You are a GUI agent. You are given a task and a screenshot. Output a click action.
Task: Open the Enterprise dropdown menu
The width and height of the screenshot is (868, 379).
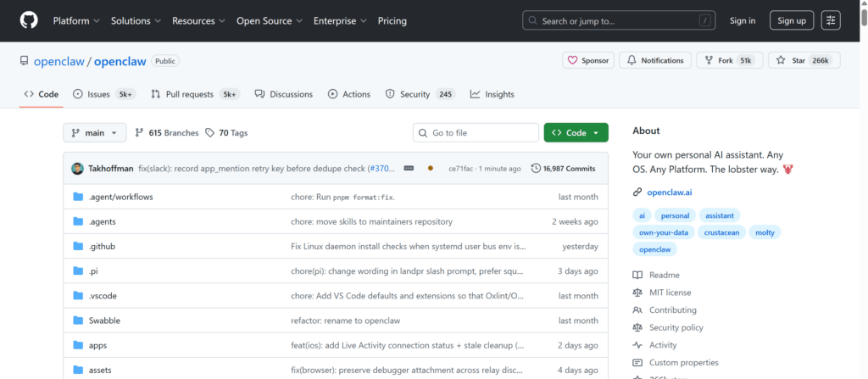coord(340,20)
